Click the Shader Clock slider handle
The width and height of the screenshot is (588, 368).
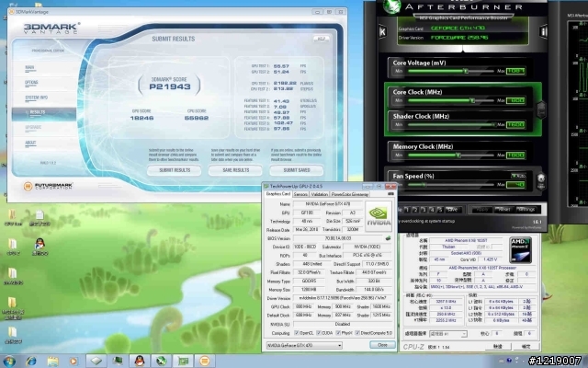coord(493,124)
